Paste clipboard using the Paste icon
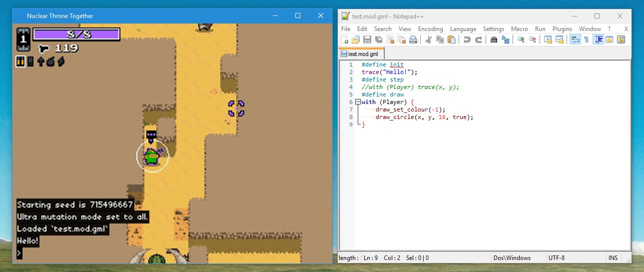Viewport: 644px width, 272px height. pos(451,40)
